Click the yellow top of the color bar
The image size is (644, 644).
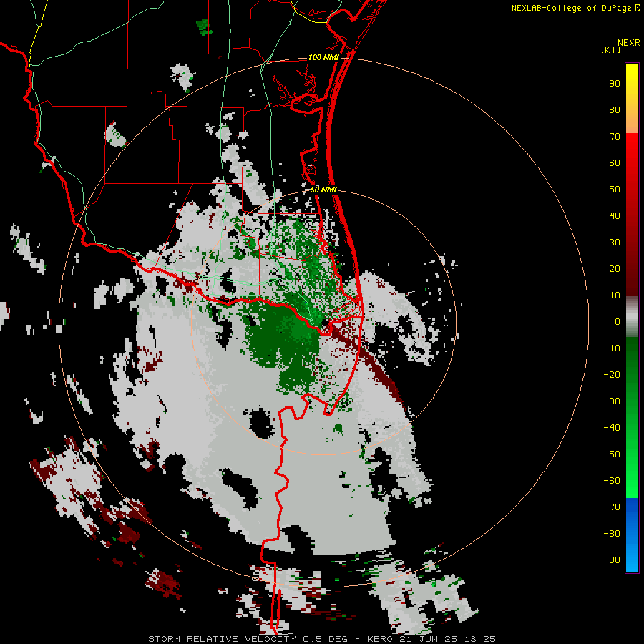pyautogui.click(x=632, y=76)
